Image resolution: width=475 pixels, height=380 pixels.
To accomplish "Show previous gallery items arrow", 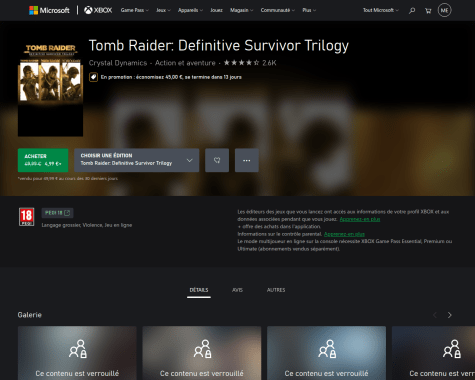I will pyautogui.click(x=435, y=315).
